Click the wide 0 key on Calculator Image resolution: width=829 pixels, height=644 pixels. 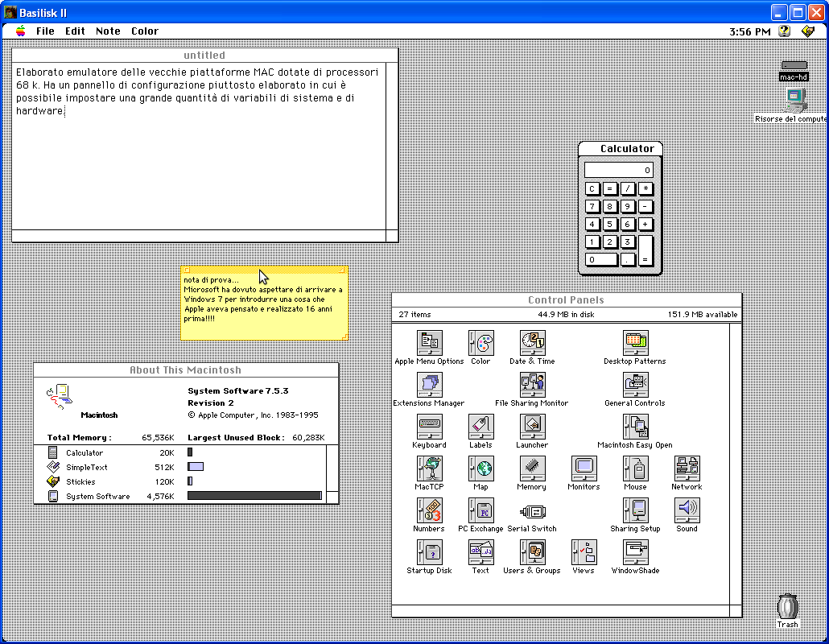pos(600,259)
